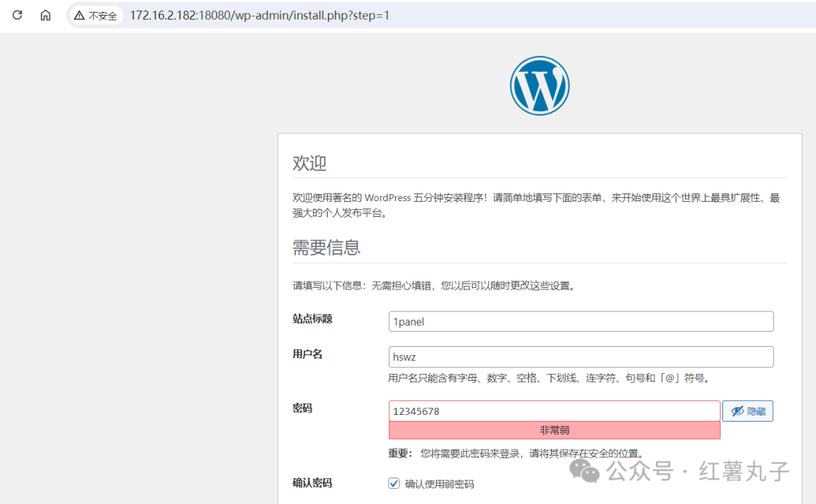This screenshot has width=816, height=504.
Task: Uncheck the 确认使用弱密码 checkbox
Action: (394, 484)
